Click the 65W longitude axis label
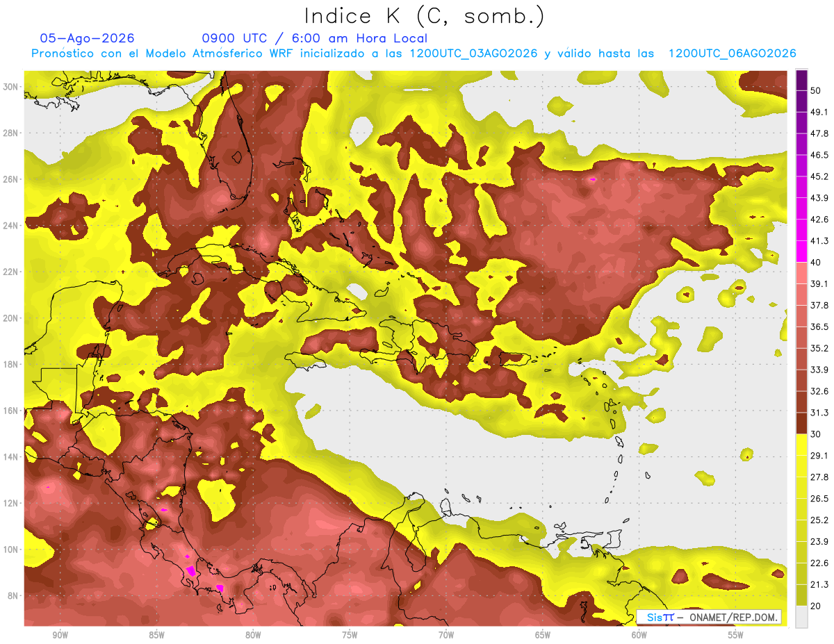 [x=543, y=635]
